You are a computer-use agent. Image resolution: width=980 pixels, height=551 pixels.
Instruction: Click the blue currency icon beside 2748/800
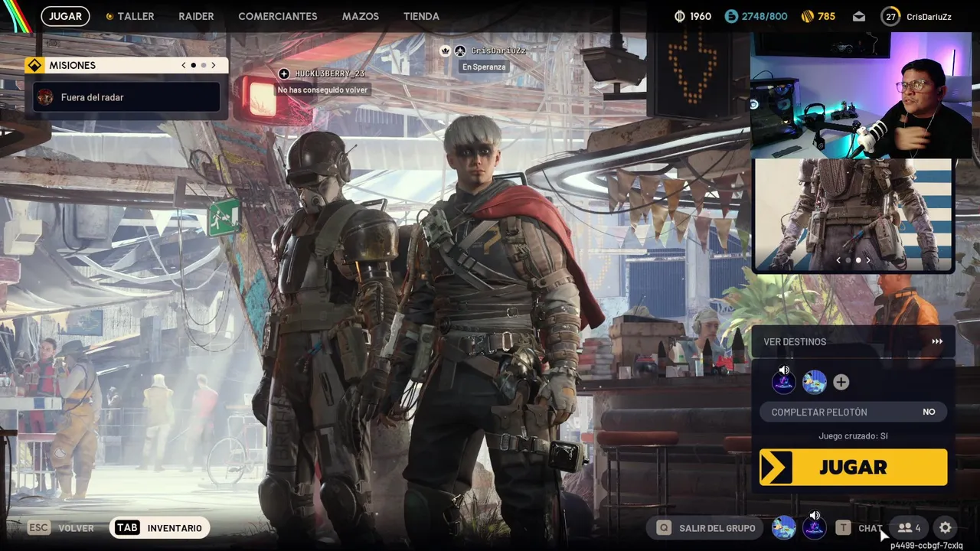pyautogui.click(x=730, y=16)
